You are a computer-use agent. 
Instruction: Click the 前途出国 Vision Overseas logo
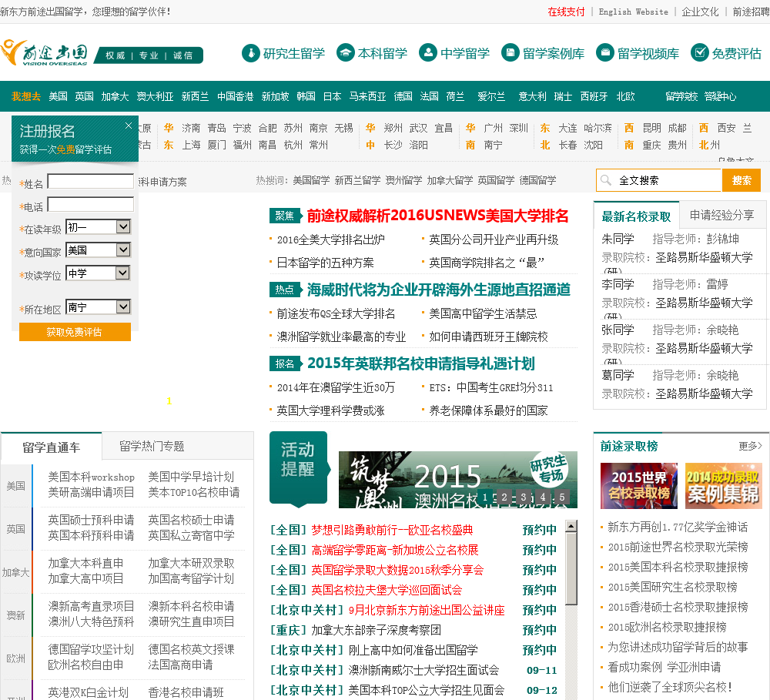coord(45,53)
